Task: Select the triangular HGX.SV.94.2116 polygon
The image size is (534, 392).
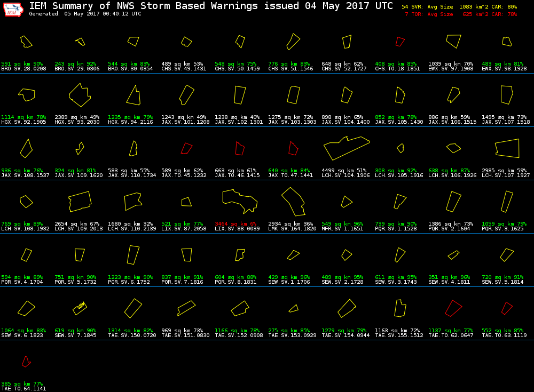Action: 133,95
